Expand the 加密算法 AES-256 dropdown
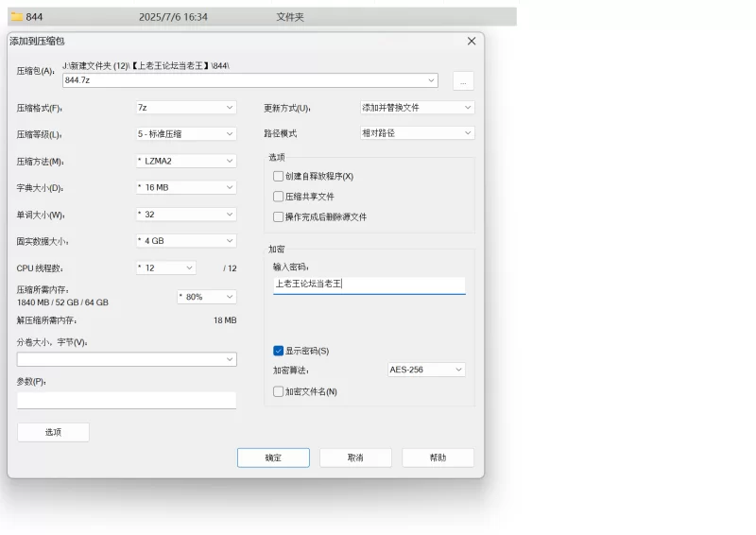 click(426, 370)
